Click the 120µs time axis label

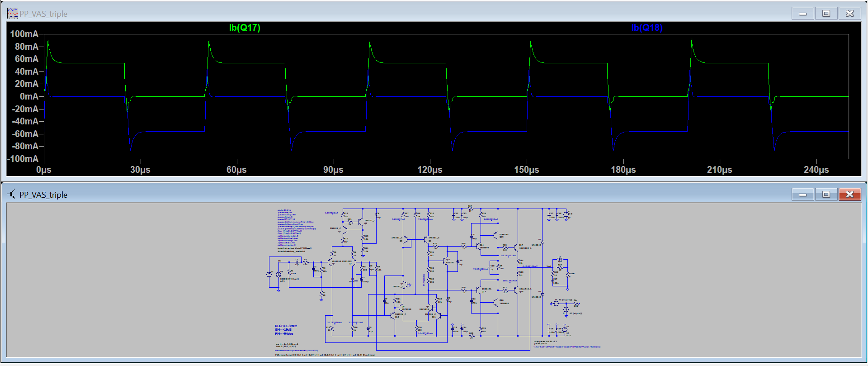[x=430, y=170]
